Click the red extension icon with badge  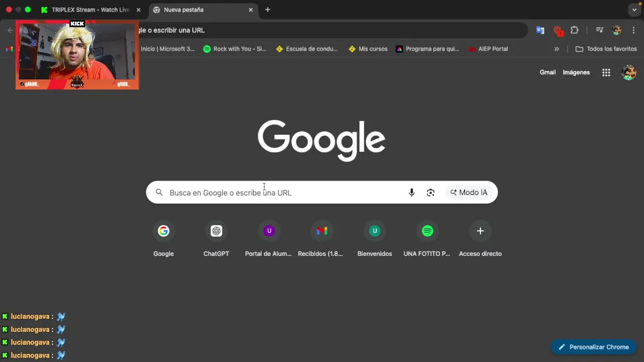557,30
